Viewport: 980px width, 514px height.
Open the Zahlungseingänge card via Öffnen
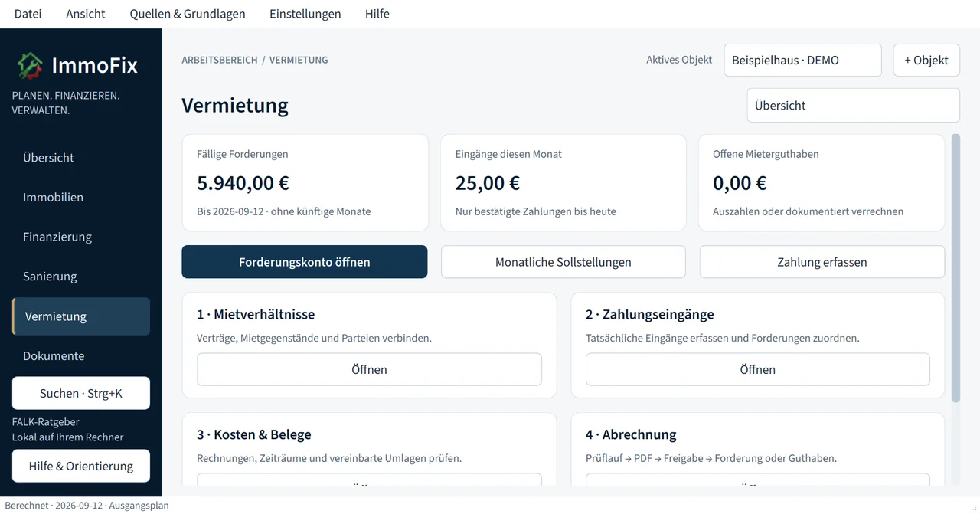758,369
